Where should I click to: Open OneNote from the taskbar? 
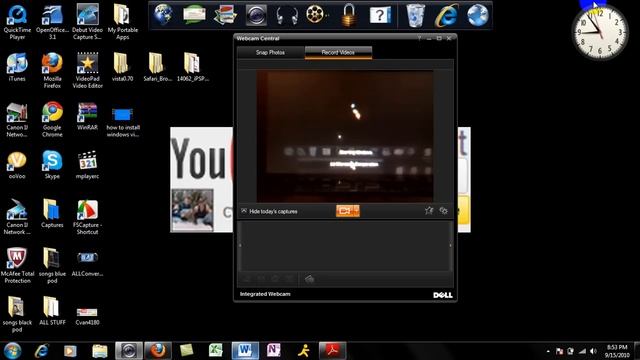pos(273,351)
